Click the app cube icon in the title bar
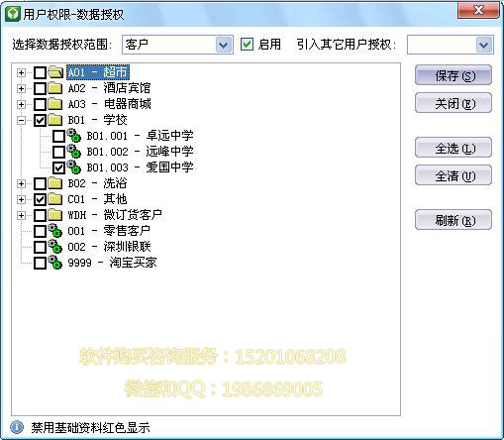Viewport: 504px width, 440px height. tap(13, 14)
